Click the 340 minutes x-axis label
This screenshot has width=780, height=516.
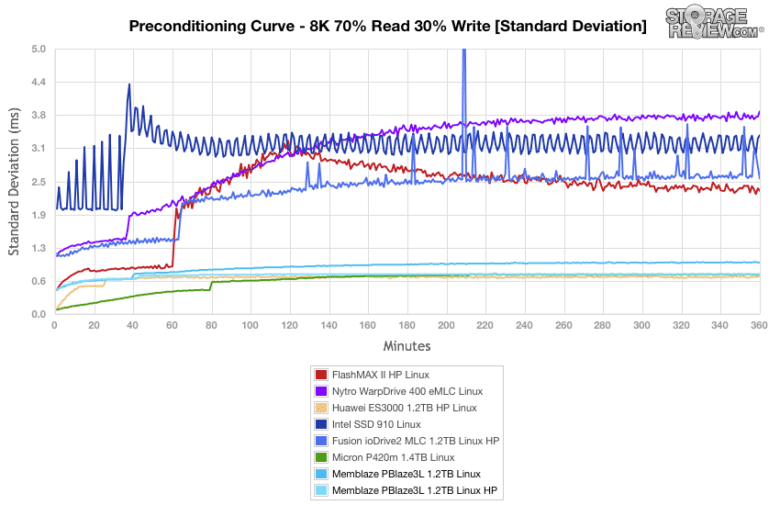[x=720, y=325]
